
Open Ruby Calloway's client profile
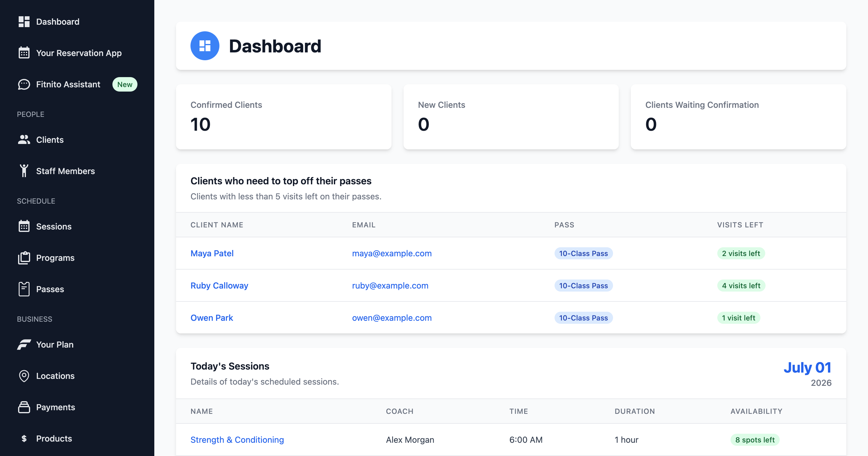(219, 286)
